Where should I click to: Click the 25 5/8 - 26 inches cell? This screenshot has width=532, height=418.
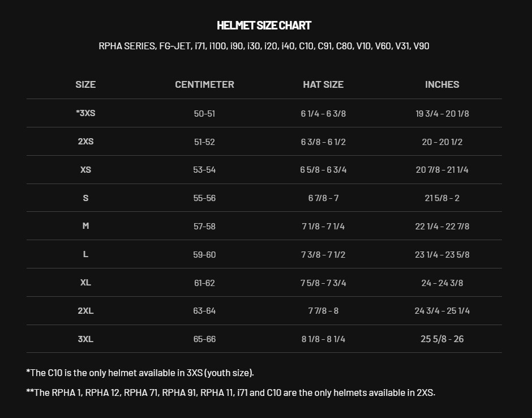click(442, 339)
